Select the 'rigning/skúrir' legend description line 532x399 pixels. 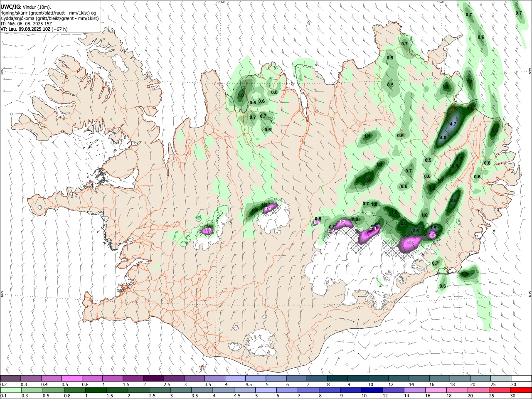click(x=48, y=12)
